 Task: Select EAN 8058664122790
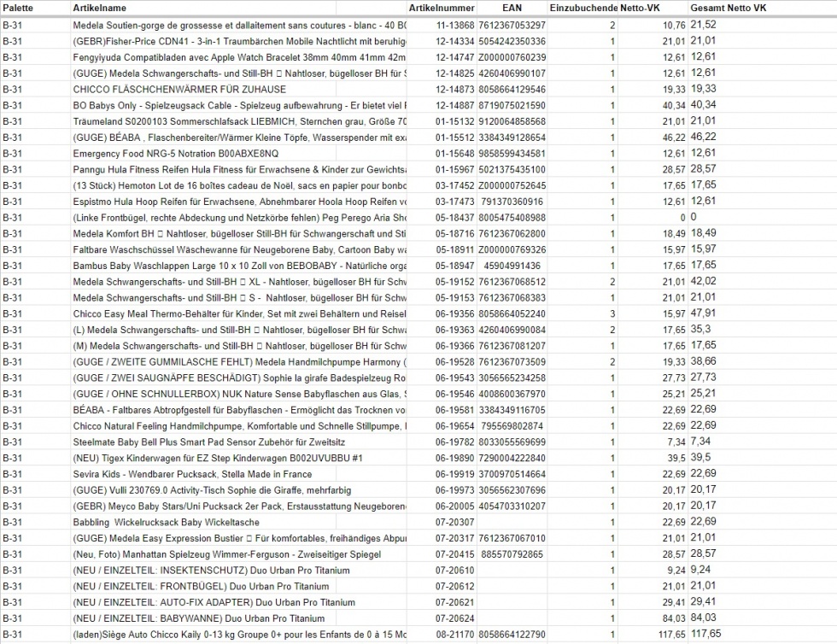(512, 634)
